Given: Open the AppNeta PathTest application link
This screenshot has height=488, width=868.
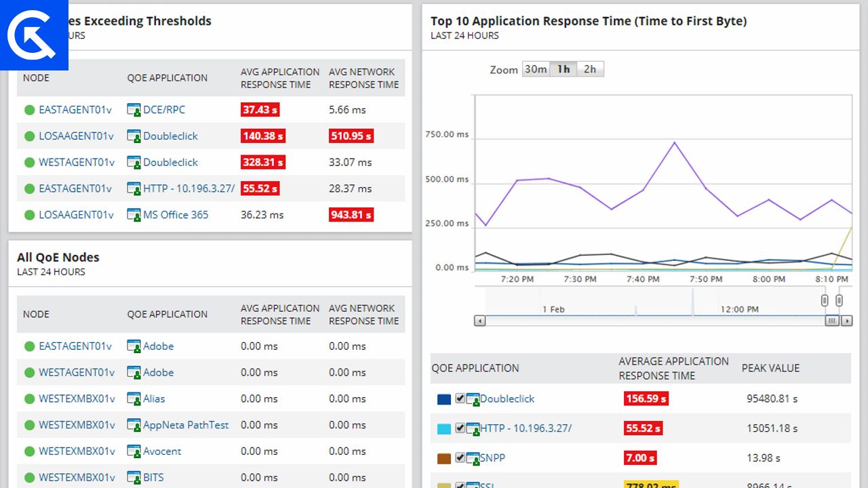Looking at the screenshot, I should [186, 426].
